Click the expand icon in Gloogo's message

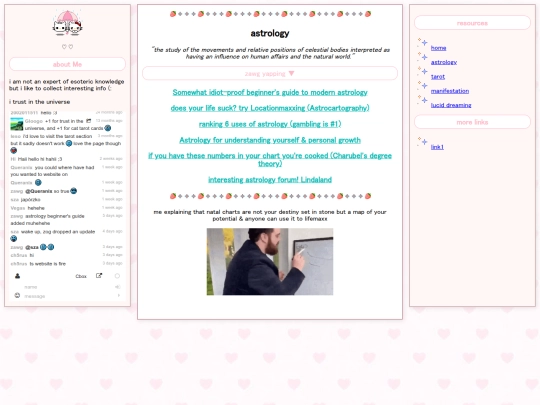click(89, 121)
